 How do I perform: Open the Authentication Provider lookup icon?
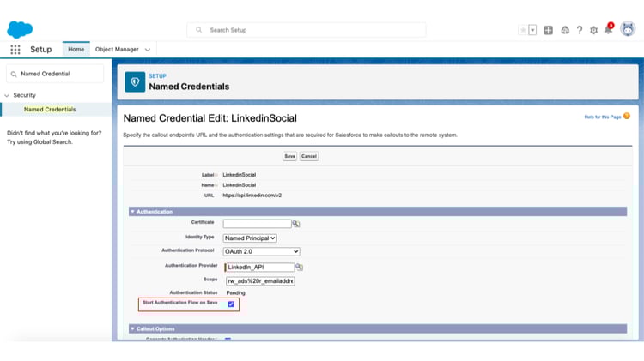(x=299, y=267)
